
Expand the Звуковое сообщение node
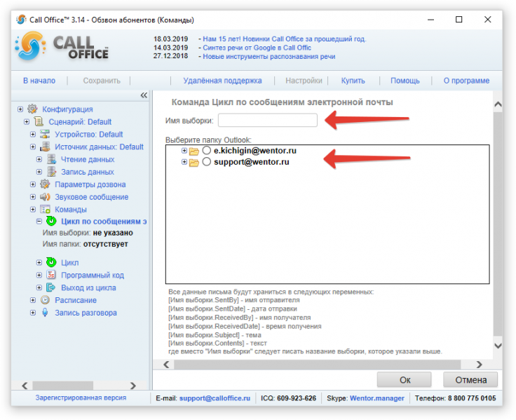pyautogui.click(x=33, y=197)
